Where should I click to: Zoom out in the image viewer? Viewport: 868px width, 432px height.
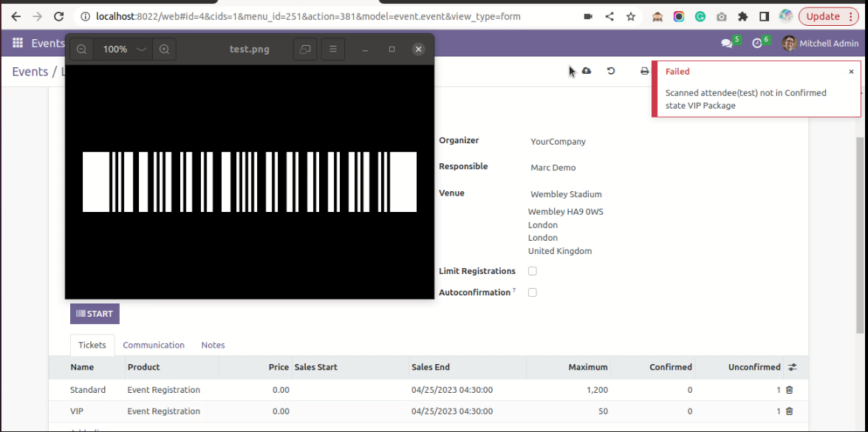[x=81, y=49]
